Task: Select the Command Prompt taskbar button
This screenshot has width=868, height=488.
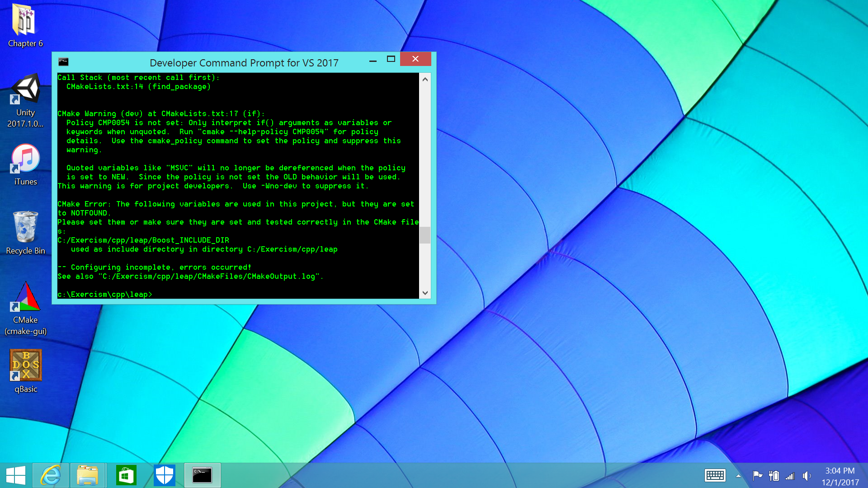Action: pyautogui.click(x=202, y=475)
